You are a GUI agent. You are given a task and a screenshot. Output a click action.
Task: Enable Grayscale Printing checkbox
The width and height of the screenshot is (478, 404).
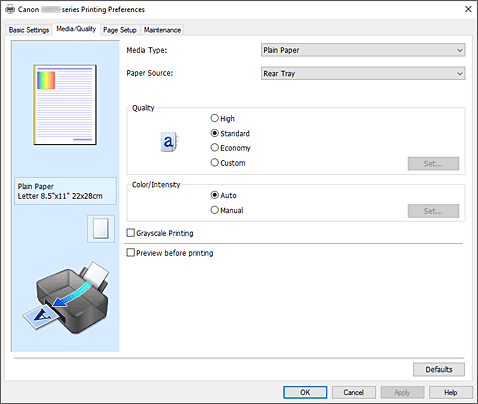pyautogui.click(x=160, y=233)
